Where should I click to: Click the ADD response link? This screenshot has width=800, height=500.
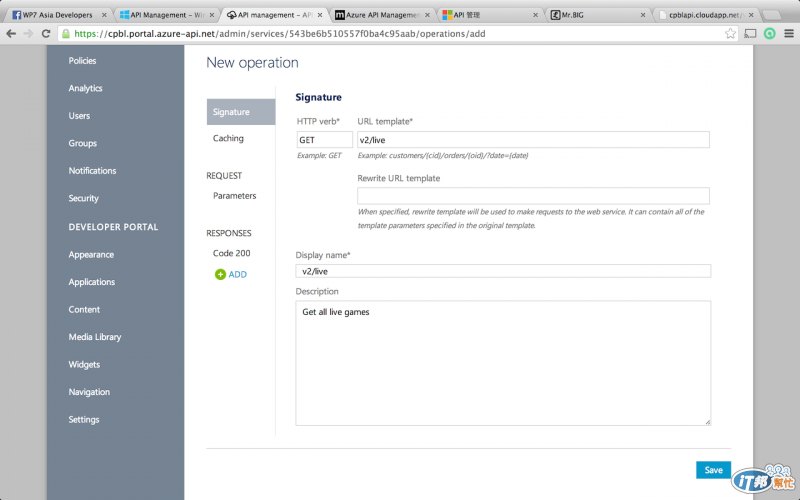pyautogui.click(x=237, y=274)
